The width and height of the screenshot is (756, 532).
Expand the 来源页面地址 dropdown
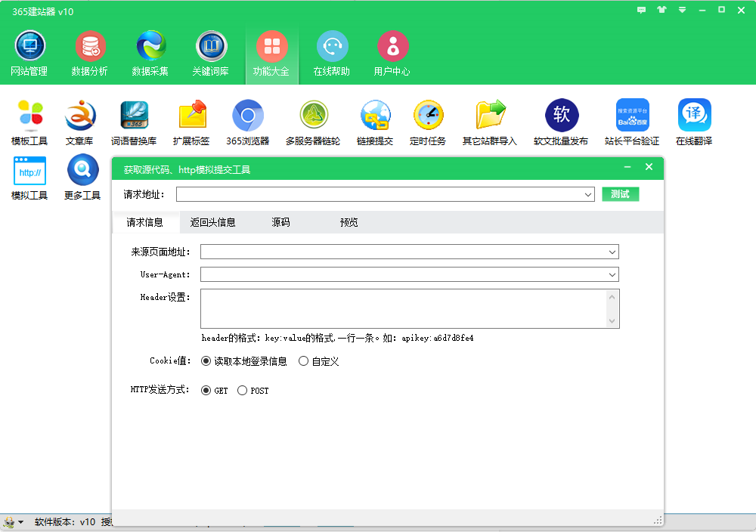[612, 252]
